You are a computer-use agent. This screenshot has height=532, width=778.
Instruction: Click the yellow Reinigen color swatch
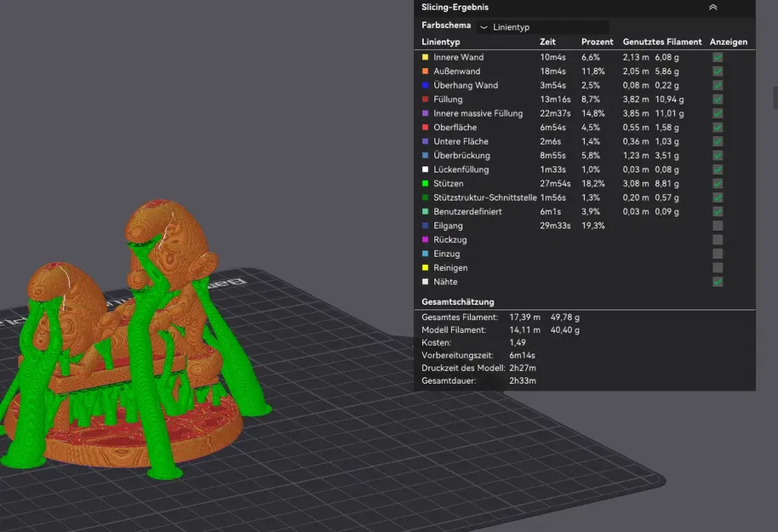[x=425, y=267]
